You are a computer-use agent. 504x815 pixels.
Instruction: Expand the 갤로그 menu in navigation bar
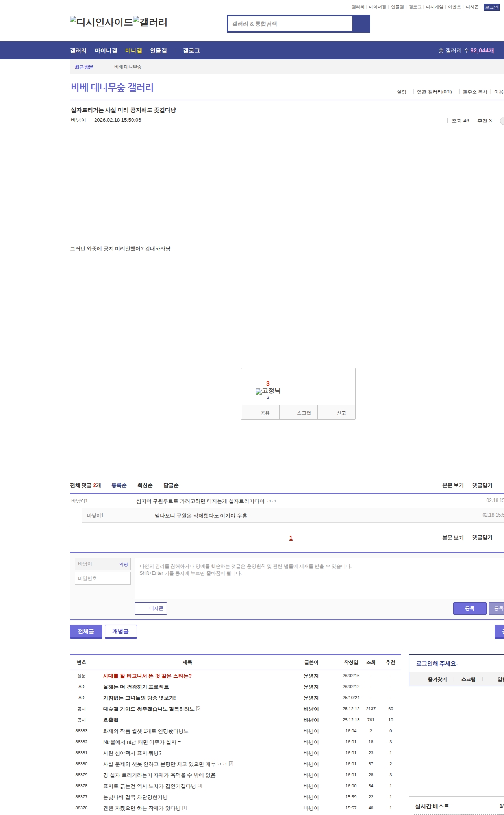pos(191,50)
